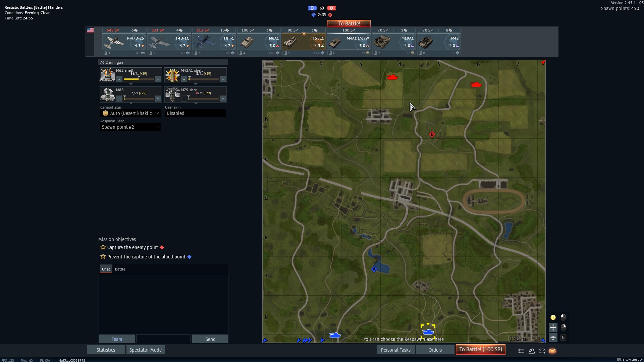Screen dimensions: 644x362
Task: Click the enemy point red diamond objective
Action: pos(162,247)
